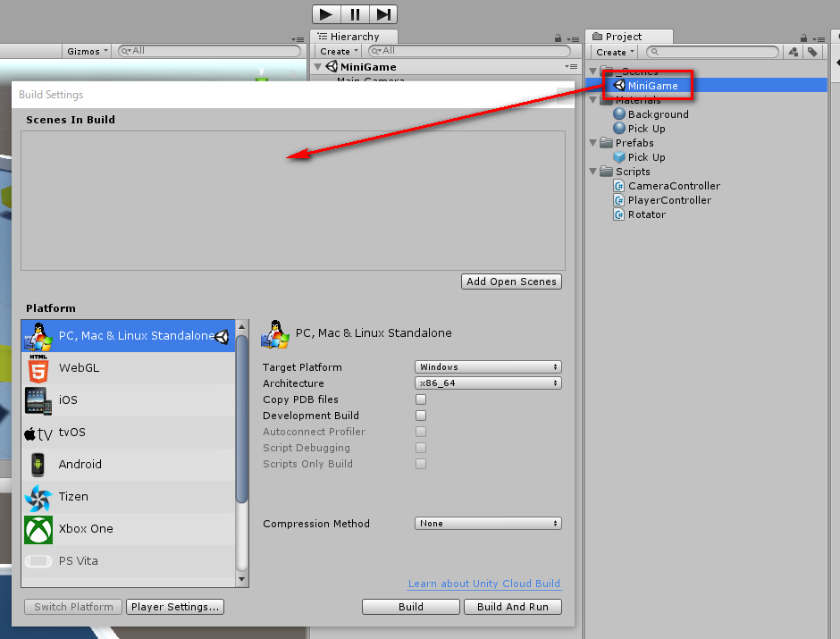Select the Rotator C# script icon
Viewport: 840px width, 639px height.
pyautogui.click(x=618, y=214)
